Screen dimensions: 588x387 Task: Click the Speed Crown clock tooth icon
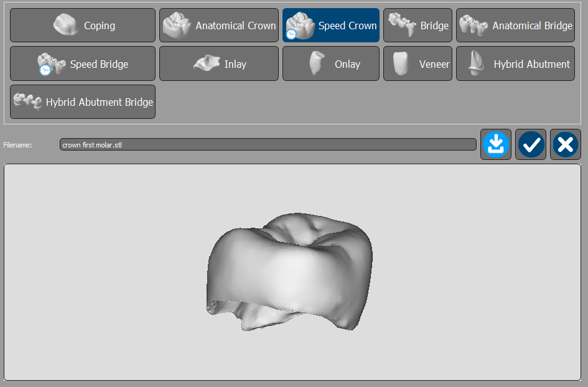click(x=299, y=26)
